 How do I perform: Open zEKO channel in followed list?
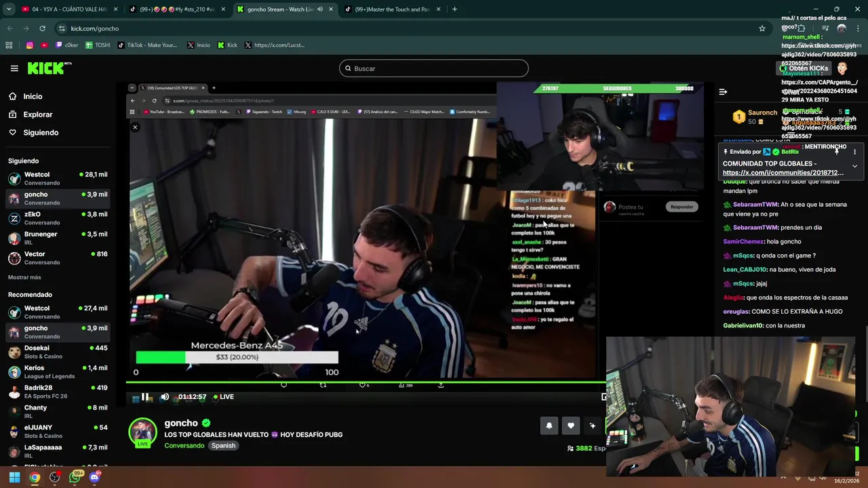pos(58,218)
